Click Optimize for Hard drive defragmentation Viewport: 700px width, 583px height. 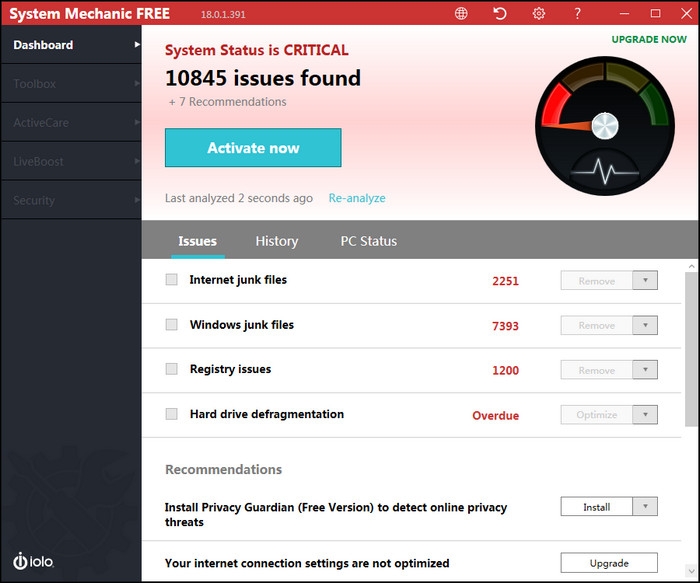[x=596, y=415]
